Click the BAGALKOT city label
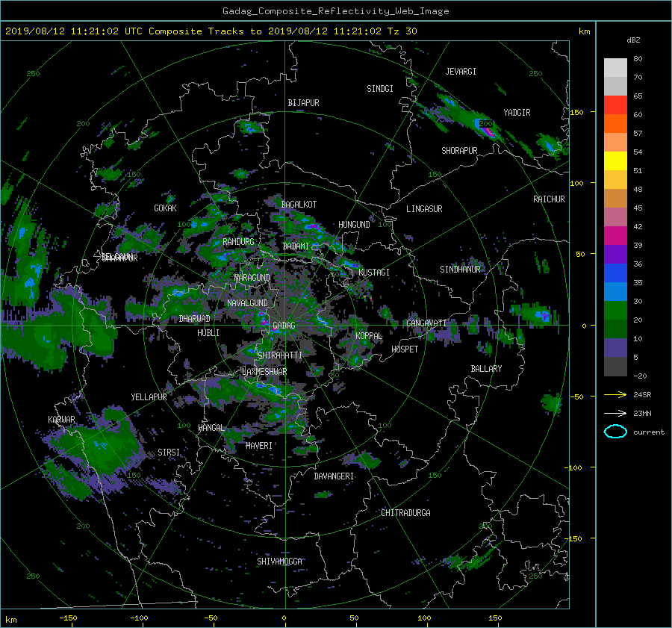 [x=299, y=205]
